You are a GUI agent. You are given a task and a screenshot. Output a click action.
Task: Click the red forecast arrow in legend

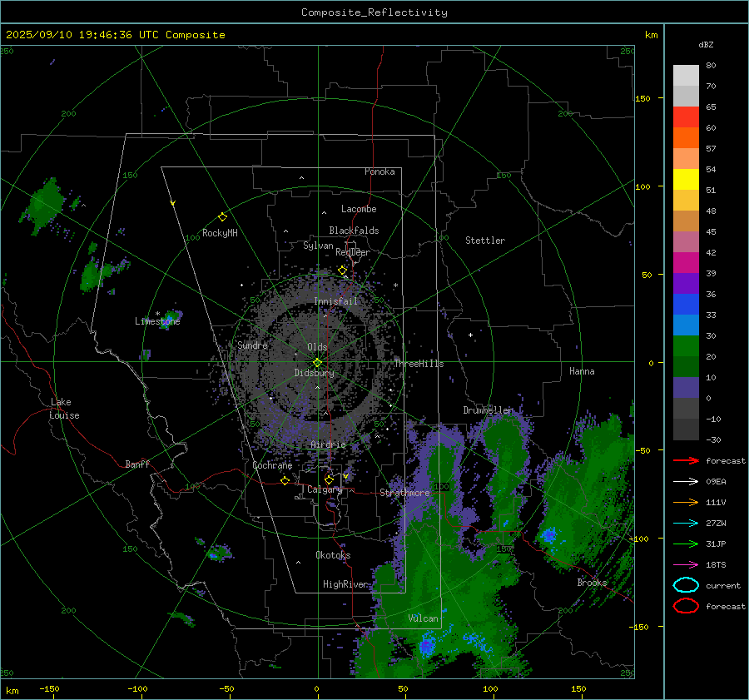[686, 460]
